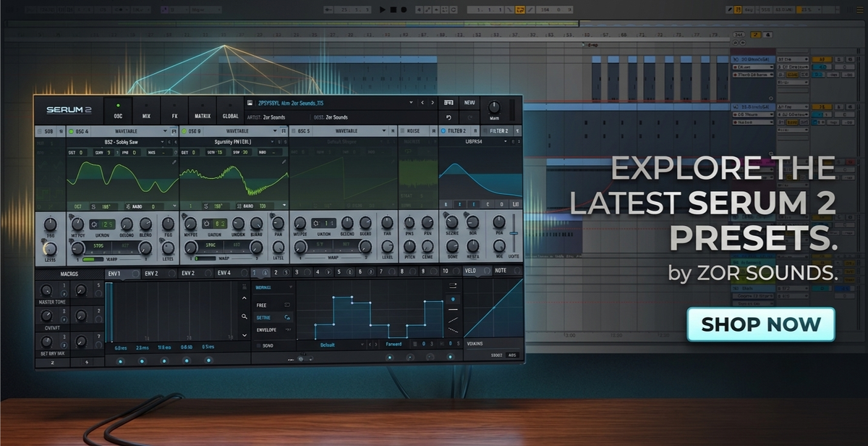The image size is (868, 446).
Task: Click Stop in the background DAW transport
Action: [x=393, y=9]
